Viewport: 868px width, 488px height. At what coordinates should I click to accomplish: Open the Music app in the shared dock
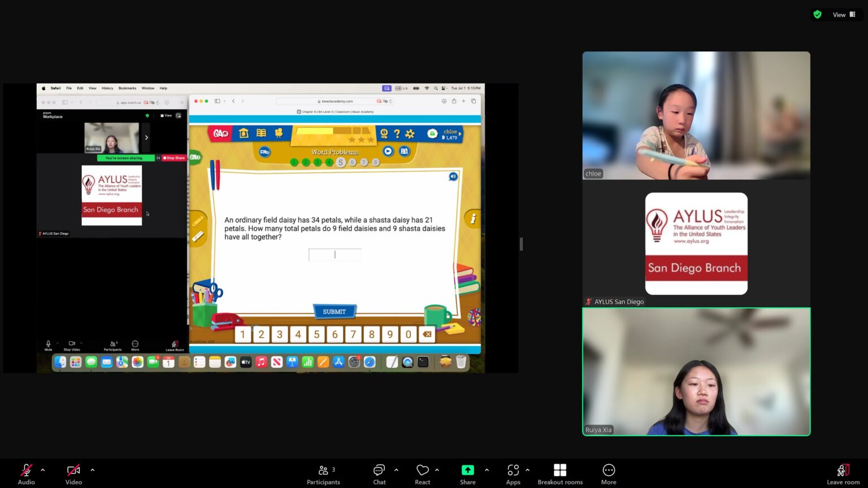pyautogui.click(x=261, y=362)
